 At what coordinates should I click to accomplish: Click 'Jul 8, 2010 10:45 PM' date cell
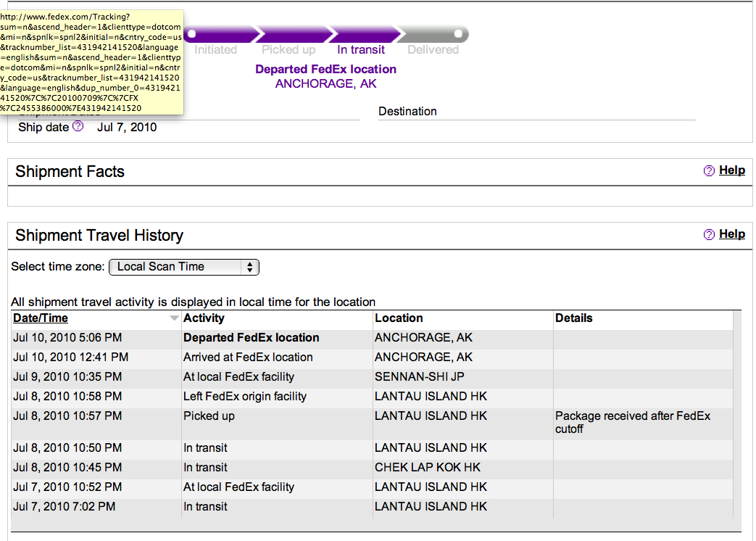[x=67, y=468]
